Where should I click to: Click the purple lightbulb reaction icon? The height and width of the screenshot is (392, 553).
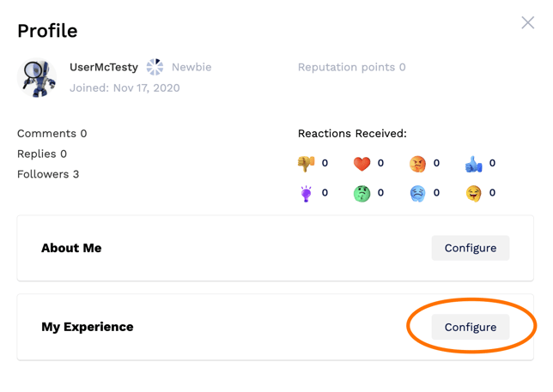pos(306,193)
